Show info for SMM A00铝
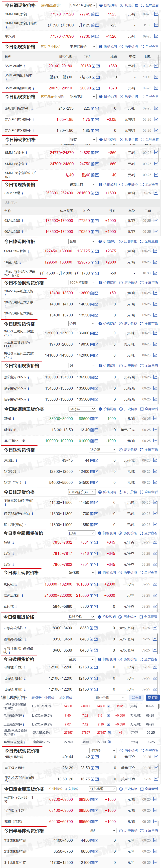The width and height of the screenshot is (162, 868). pos(25,66)
